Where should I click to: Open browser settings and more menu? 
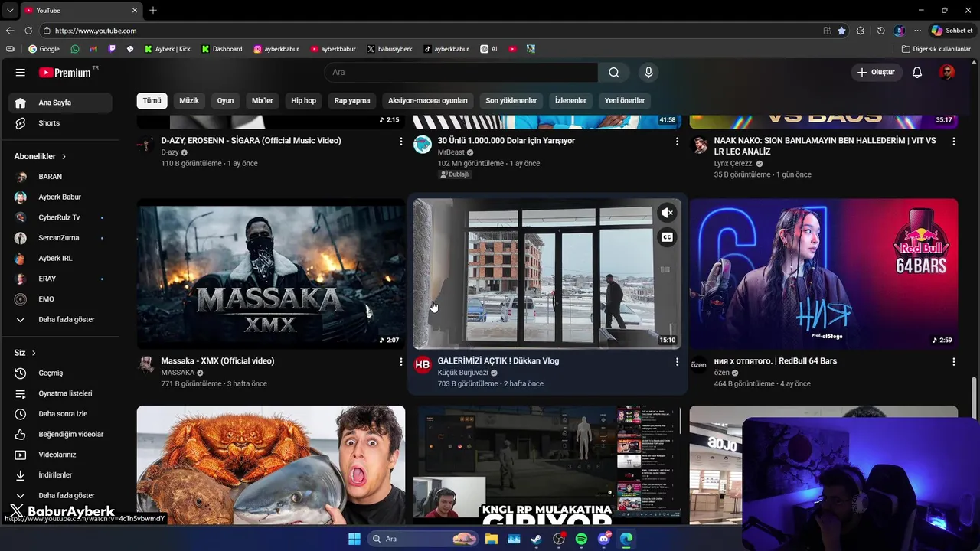coord(917,31)
